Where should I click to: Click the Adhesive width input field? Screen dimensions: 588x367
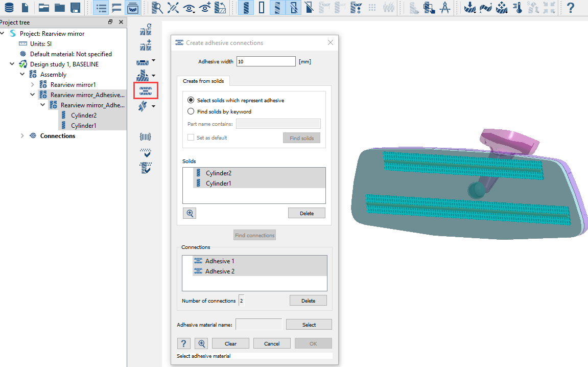click(266, 61)
